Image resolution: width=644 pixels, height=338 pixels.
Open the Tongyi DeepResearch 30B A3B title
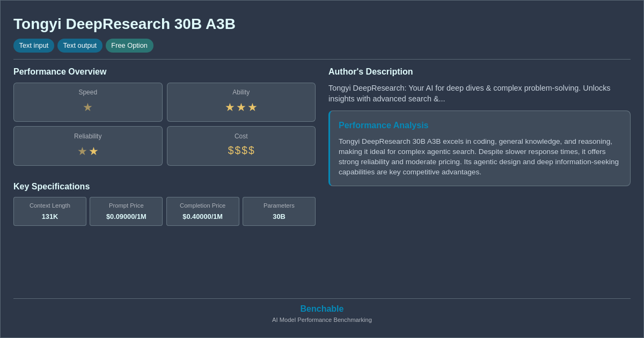(124, 24)
